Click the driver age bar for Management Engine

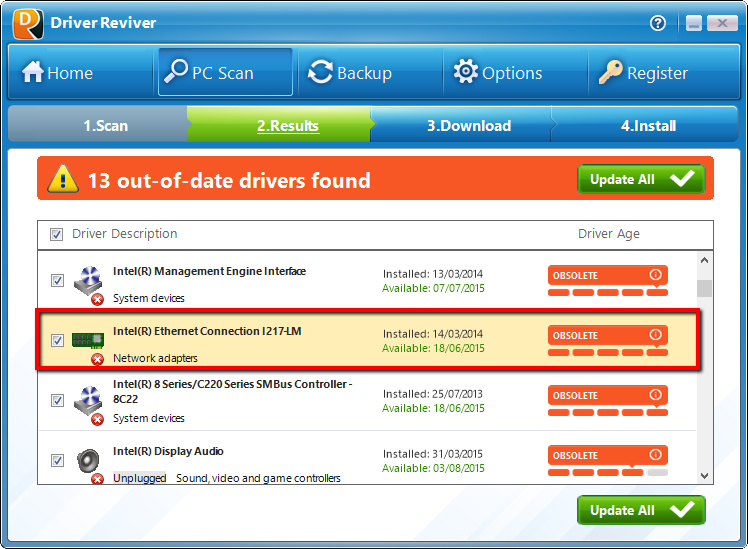click(608, 292)
